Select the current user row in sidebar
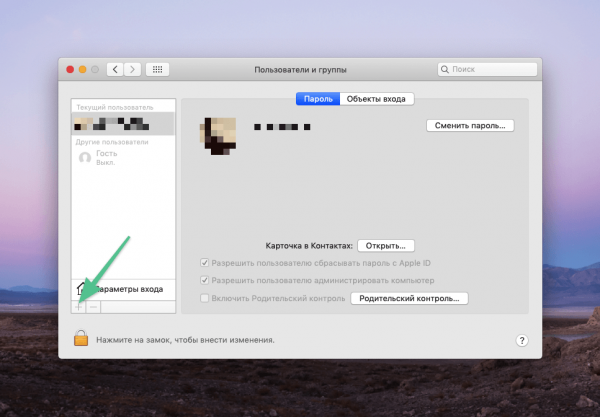This screenshot has height=417, width=600. pos(123,124)
